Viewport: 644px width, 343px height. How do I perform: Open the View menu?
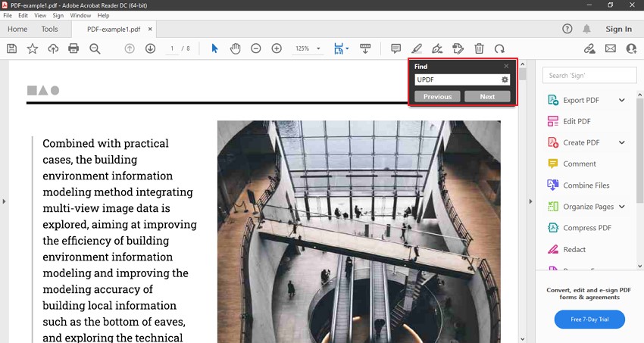pyautogui.click(x=40, y=15)
